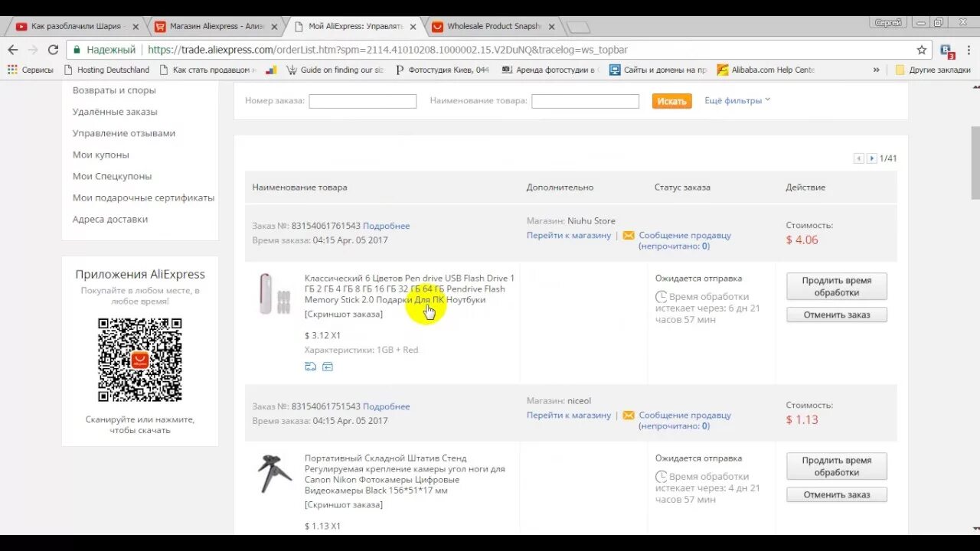
Task: Open Мои Спецкупоны menu item
Action: (x=113, y=176)
